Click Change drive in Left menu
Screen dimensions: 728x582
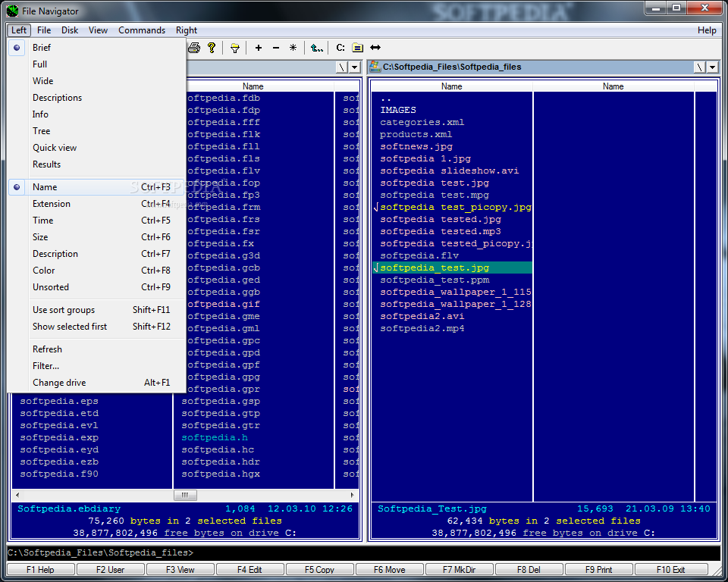pyautogui.click(x=97, y=383)
